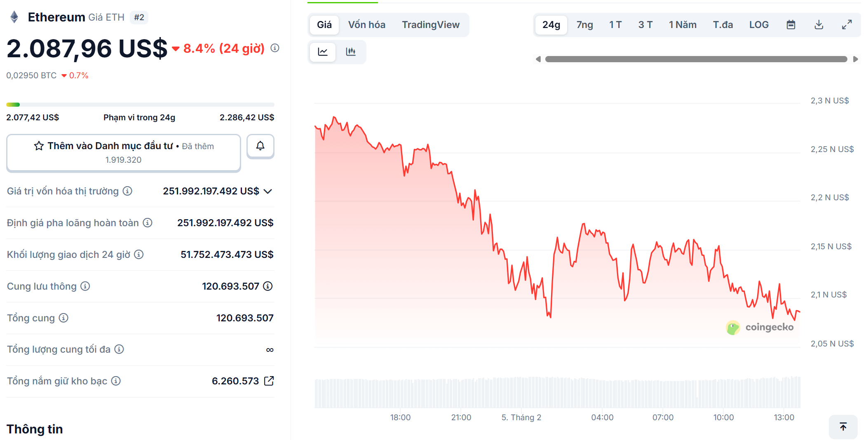The width and height of the screenshot is (868, 440).
Task: Select the line chart icon
Action: (323, 52)
